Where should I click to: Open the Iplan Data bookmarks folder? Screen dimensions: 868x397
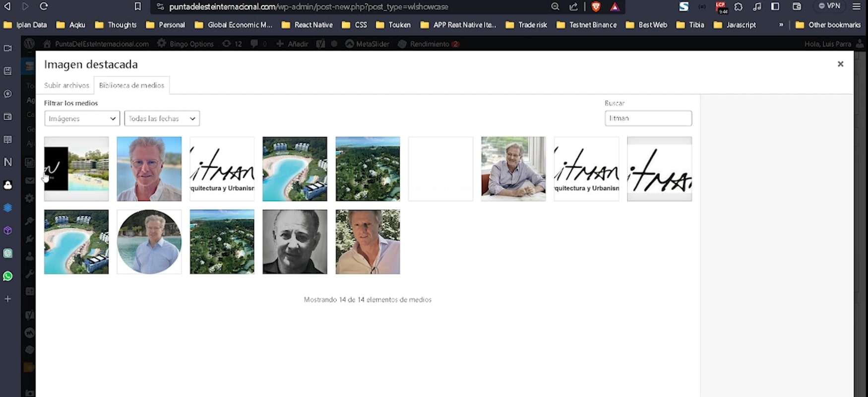(25, 25)
